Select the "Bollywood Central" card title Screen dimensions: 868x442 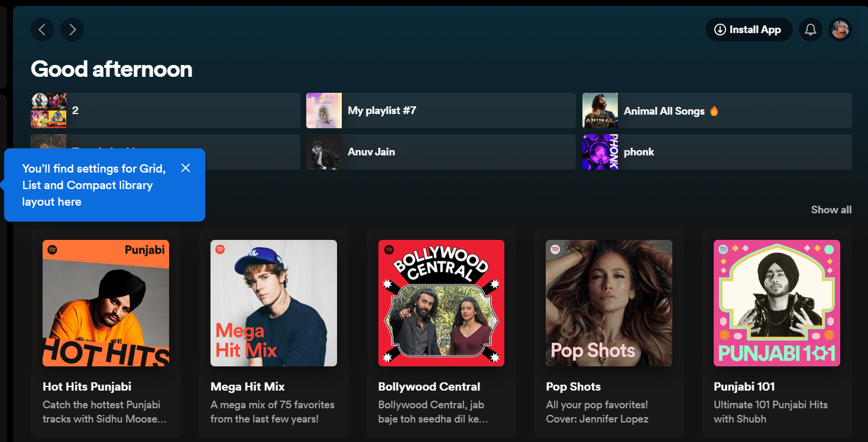[429, 387]
